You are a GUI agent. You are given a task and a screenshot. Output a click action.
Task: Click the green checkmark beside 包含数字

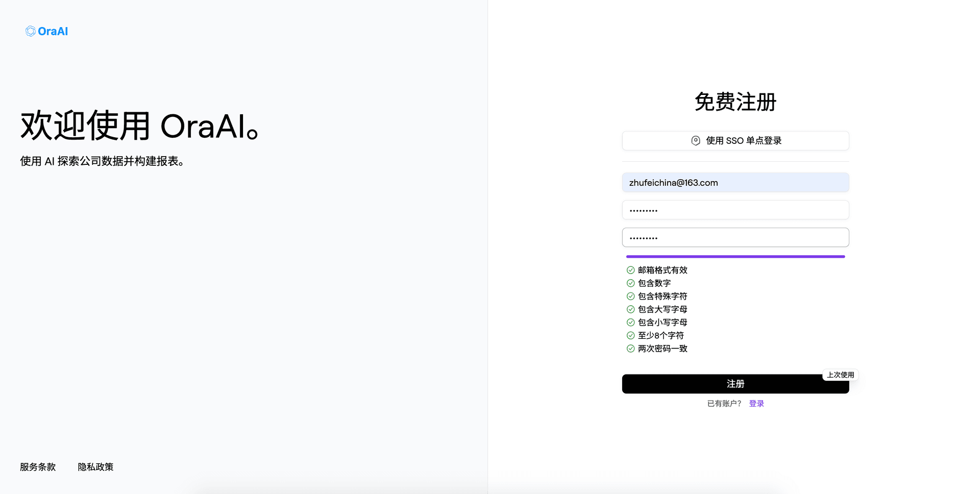[x=630, y=283]
